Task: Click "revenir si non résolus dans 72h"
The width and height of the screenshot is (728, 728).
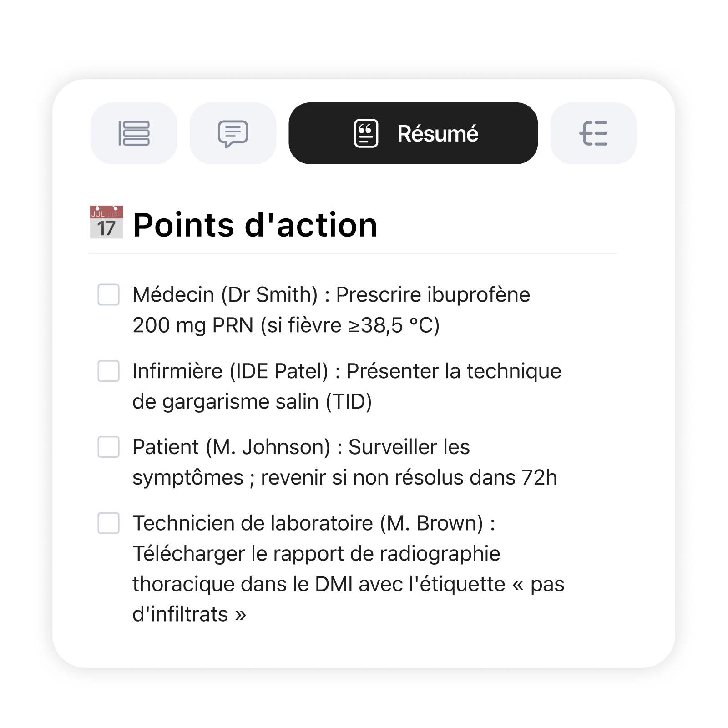Action: coord(409,478)
